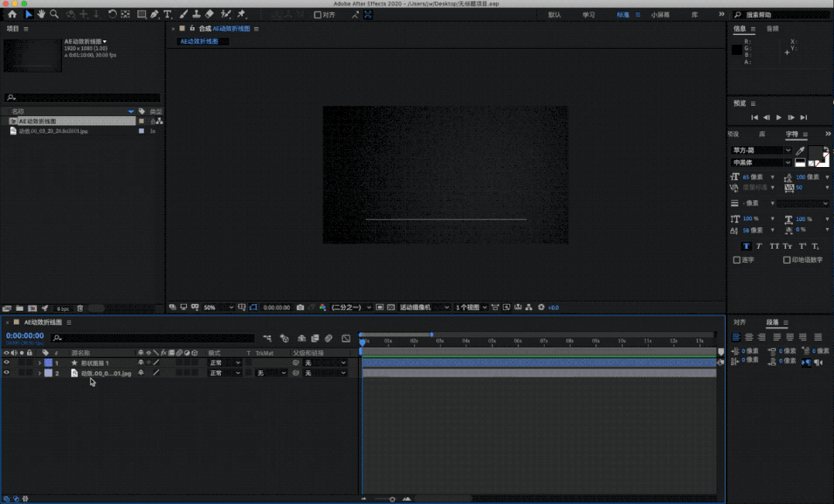Image resolution: width=834 pixels, height=504 pixels.
Task: Select the Zoom magnifier tool
Action: click(x=54, y=14)
